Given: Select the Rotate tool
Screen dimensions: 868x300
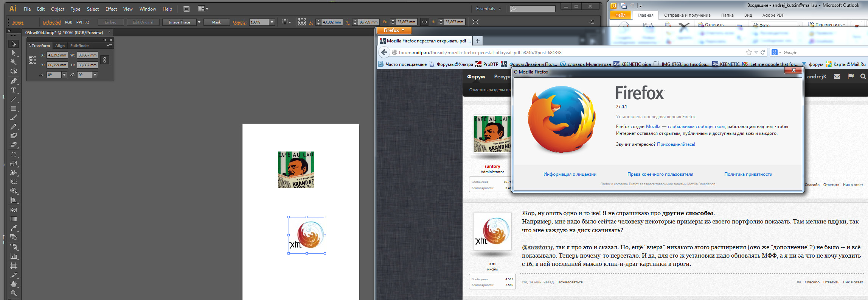Looking at the screenshot, I should pos(14,155).
